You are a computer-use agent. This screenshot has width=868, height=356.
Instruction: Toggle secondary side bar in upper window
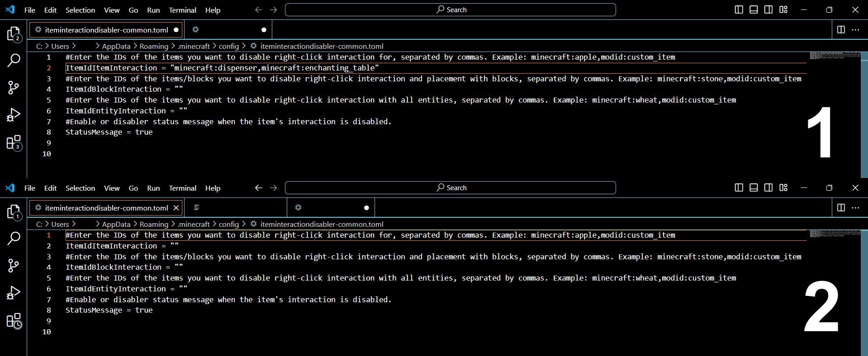768,9
